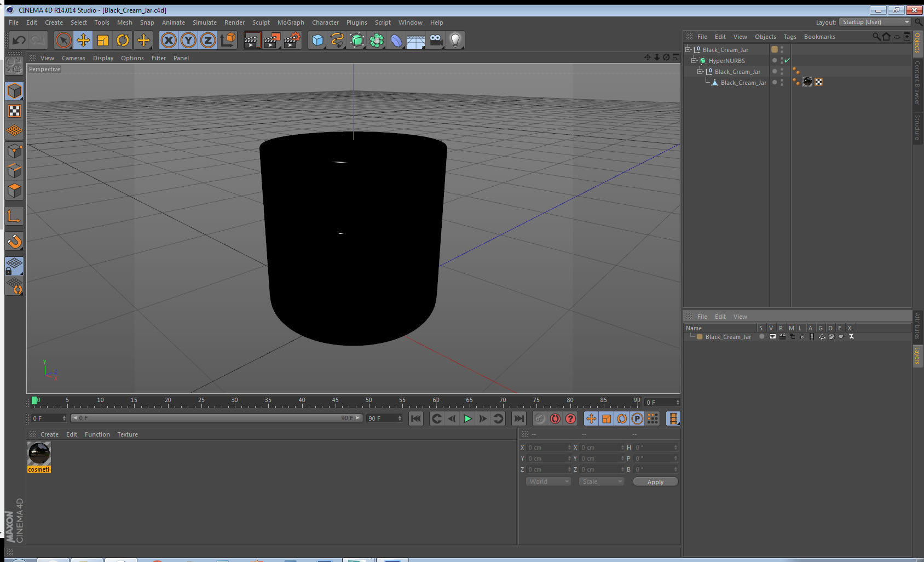Screen dimensions: 924x562
Task: Click the Apply button
Action: point(655,482)
